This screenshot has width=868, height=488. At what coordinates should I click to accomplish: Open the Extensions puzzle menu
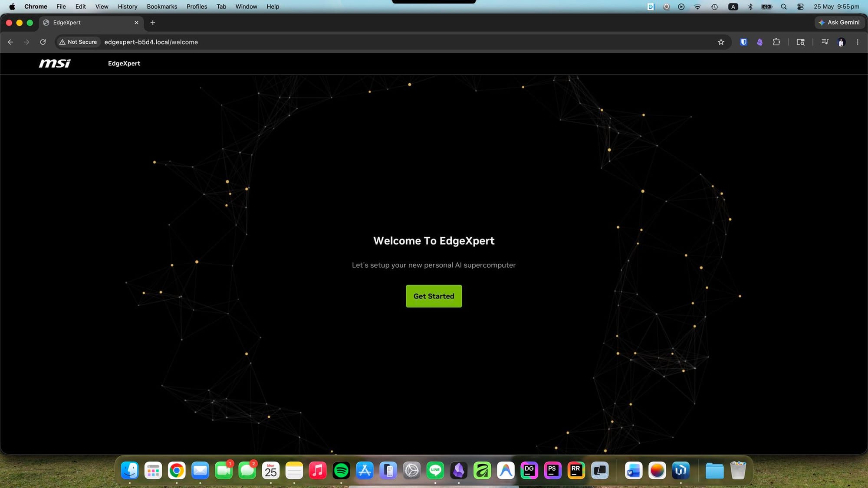click(776, 42)
